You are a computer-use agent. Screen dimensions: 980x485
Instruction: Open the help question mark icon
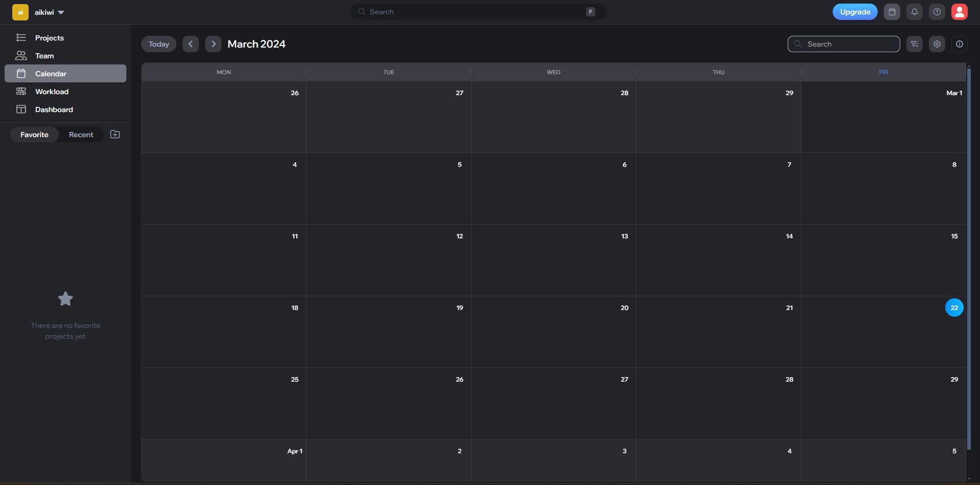coord(937,12)
